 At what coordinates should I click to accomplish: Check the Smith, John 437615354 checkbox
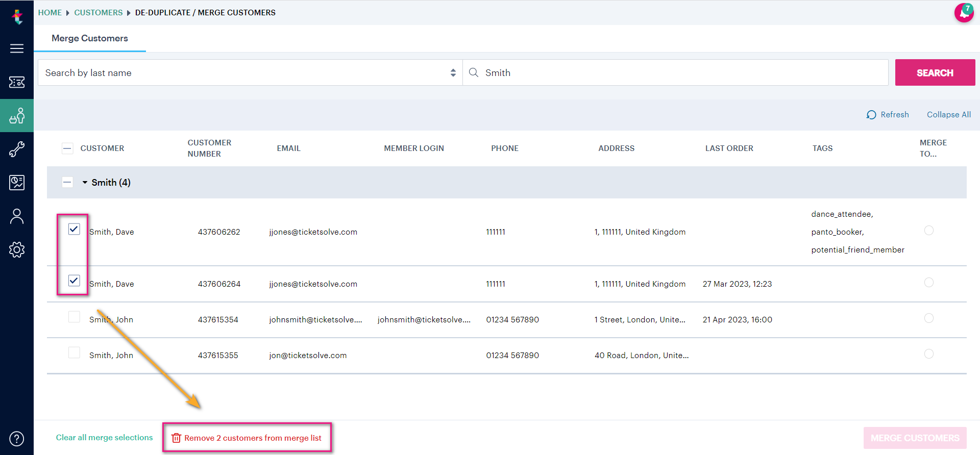pyautogui.click(x=74, y=317)
